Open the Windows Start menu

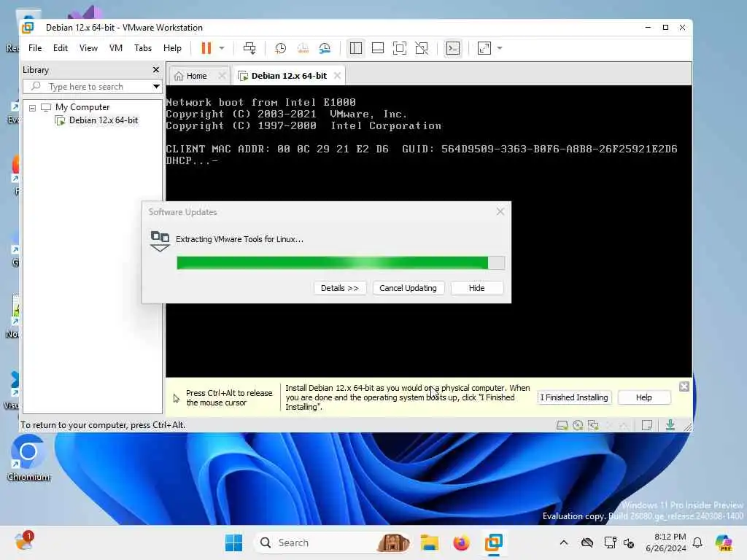[x=234, y=542]
